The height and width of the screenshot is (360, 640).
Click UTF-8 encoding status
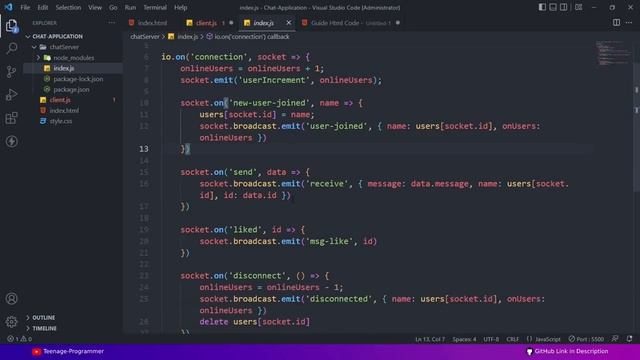point(491,339)
